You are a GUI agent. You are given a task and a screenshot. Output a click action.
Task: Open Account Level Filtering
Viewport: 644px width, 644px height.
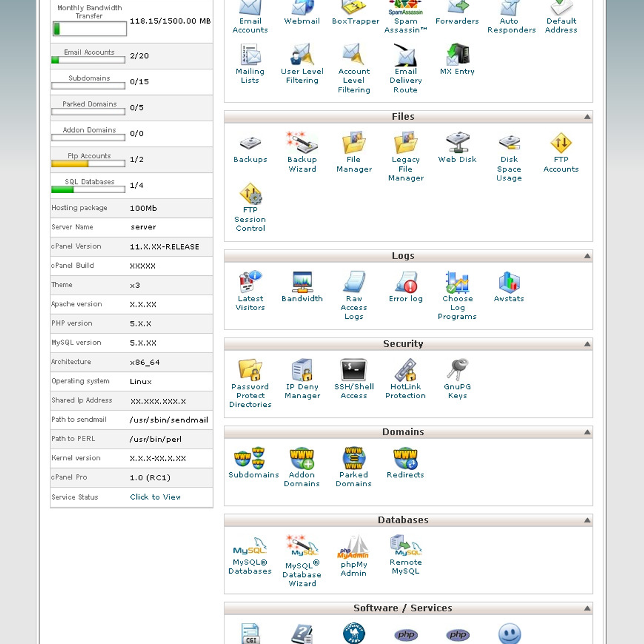coord(354,69)
